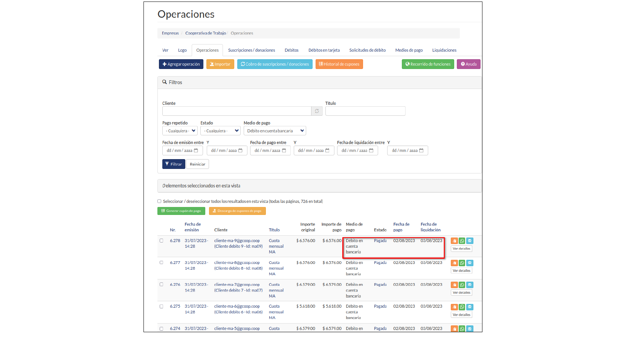
Task: Sort by Fecha de emisión column
Action: click(192, 227)
